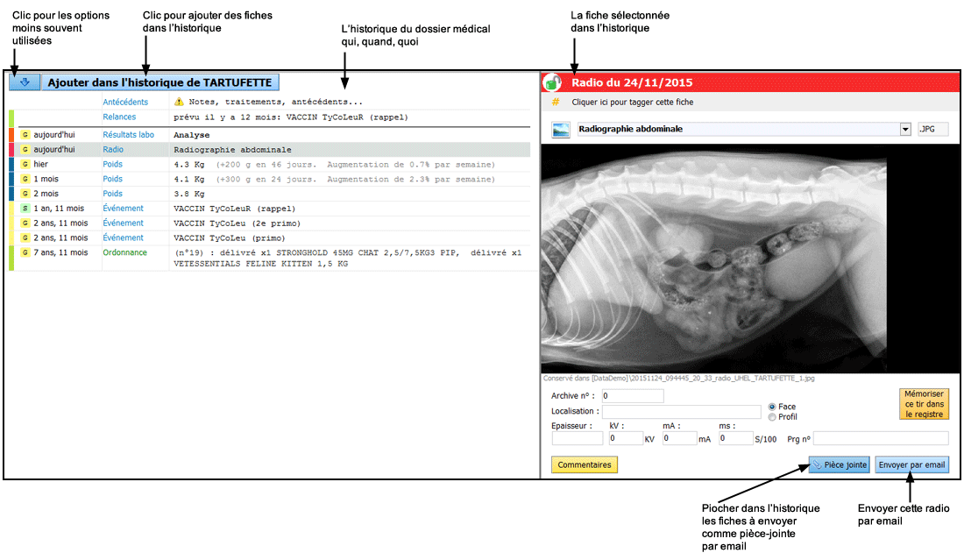The height and width of the screenshot is (560, 964).
Task: Click the Radio du 24/11/2015 header icon
Action: (x=552, y=82)
